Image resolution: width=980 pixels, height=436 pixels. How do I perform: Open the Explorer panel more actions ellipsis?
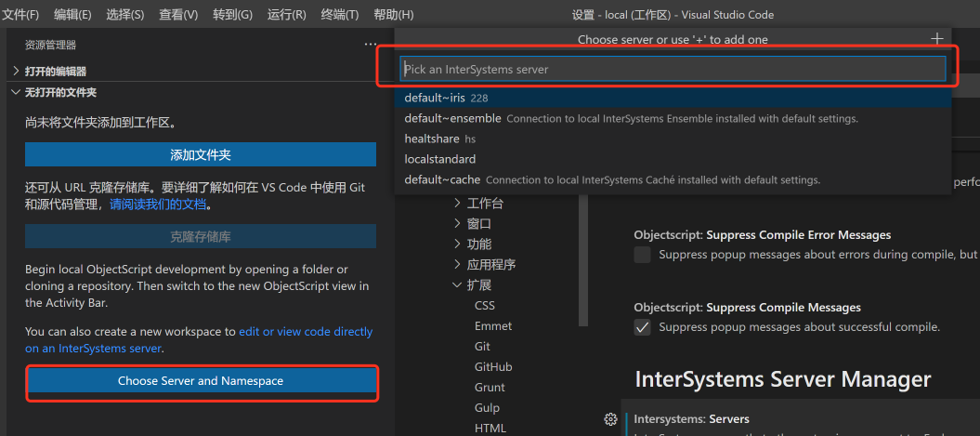(x=370, y=45)
